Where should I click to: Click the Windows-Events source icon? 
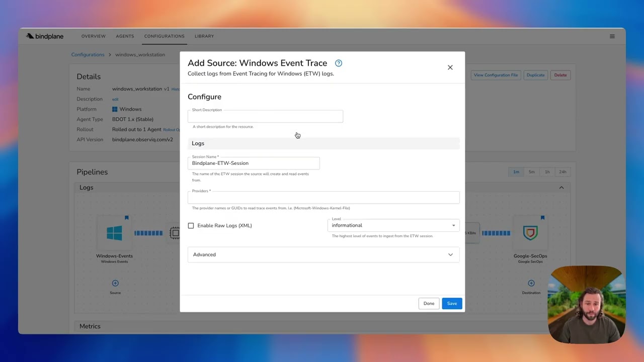[x=114, y=233]
